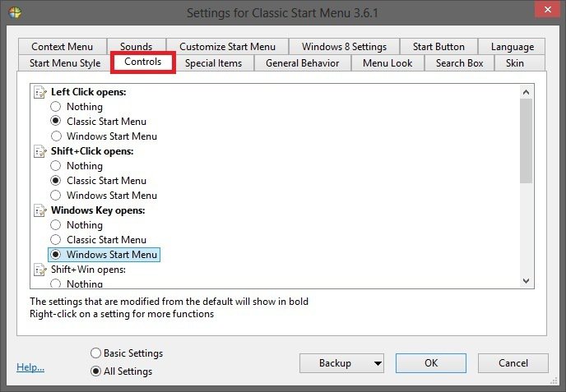This screenshot has height=392, width=566.
Task: Click the vertical scrollbar thumb
Action: pos(527,141)
